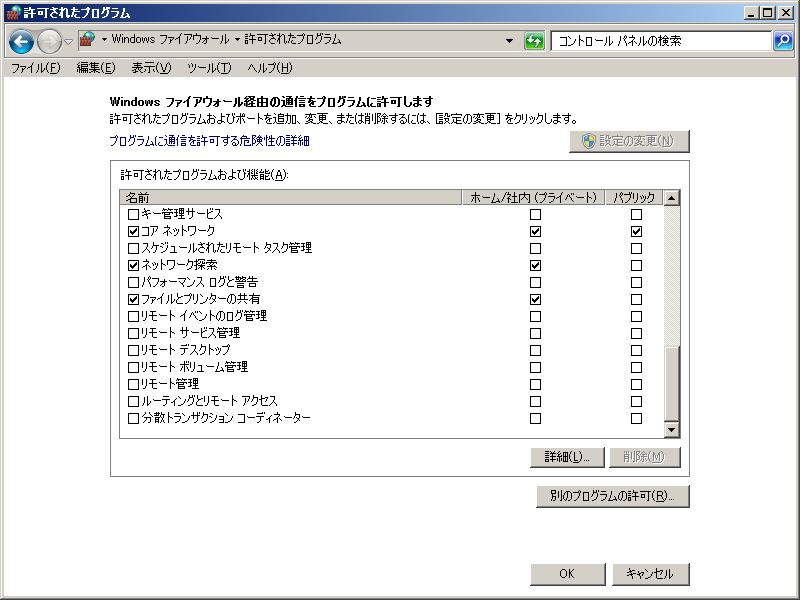Enable 分散トランザクション コーディネーター name checkbox

pos(133,418)
